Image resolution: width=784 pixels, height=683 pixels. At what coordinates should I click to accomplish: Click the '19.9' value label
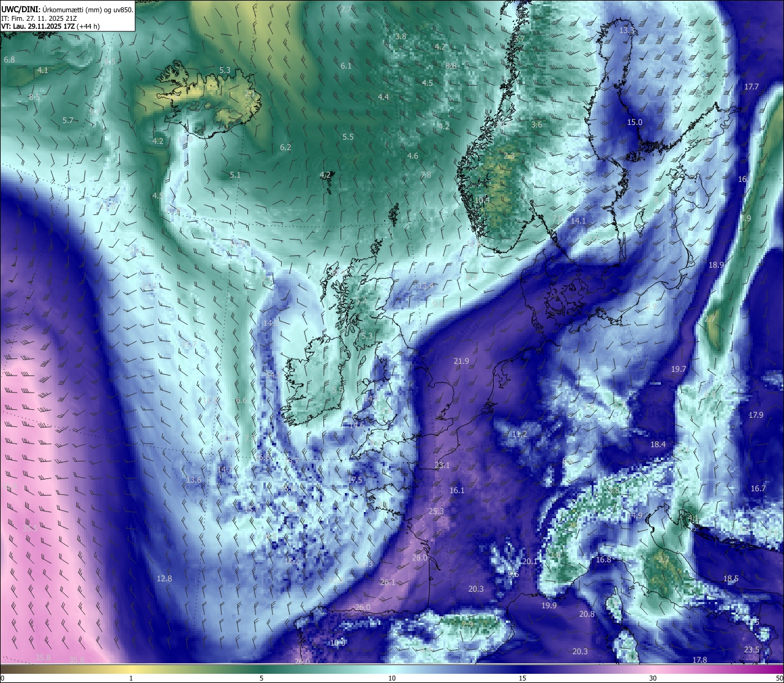pyautogui.click(x=549, y=605)
